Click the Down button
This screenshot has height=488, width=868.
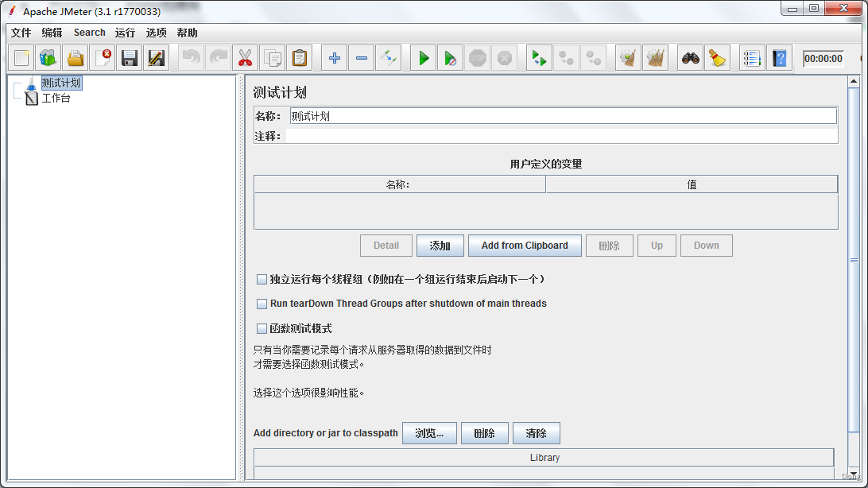tap(707, 246)
